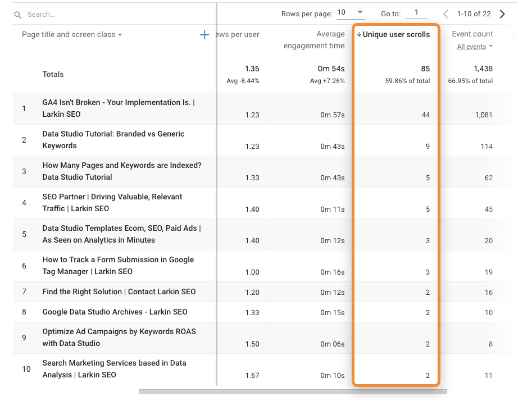Viewport: 532px width, 401px height.
Task: Go to previous page of results
Action: point(445,14)
